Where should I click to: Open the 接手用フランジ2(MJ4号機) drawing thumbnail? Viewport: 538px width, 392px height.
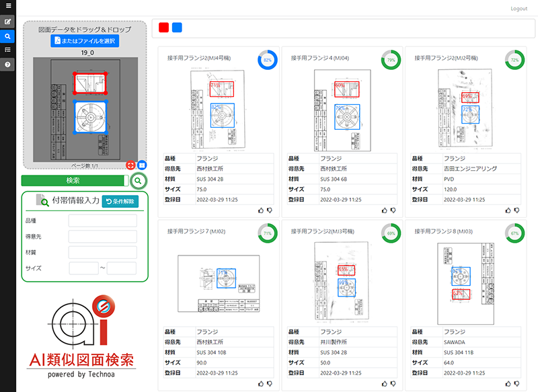pyautogui.click(x=217, y=110)
